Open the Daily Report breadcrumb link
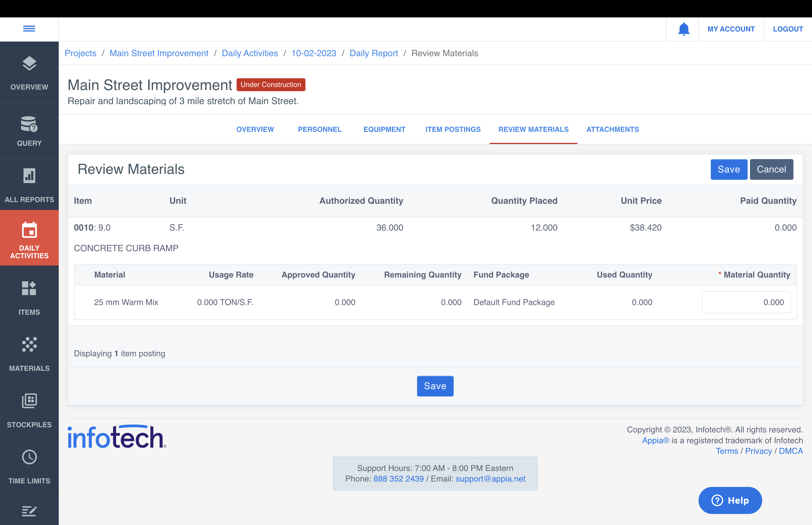The width and height of the screenshot is (812, 525). click(373, 53)
